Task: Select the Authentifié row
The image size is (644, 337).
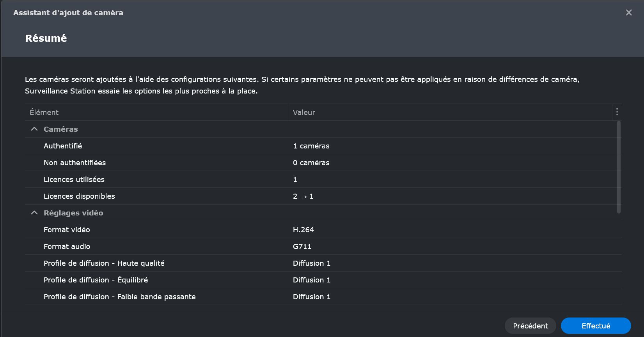Action: 321,146
